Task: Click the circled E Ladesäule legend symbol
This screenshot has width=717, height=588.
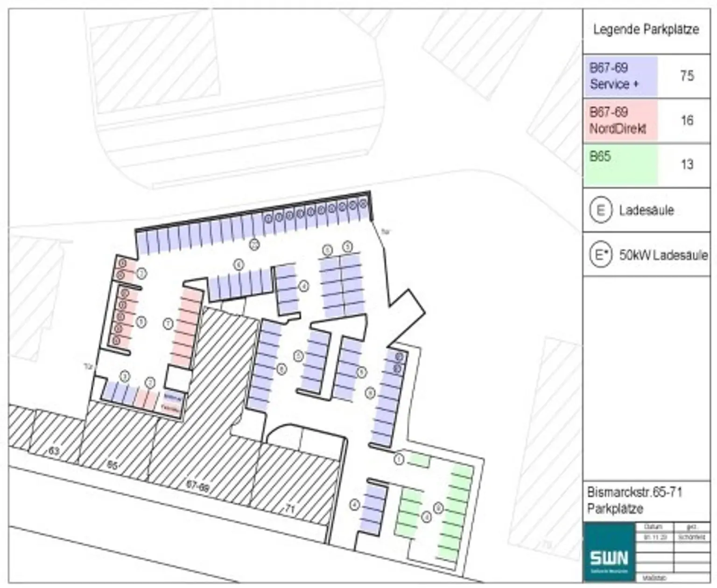Action: pyautogui.click(x=600, y=211)
